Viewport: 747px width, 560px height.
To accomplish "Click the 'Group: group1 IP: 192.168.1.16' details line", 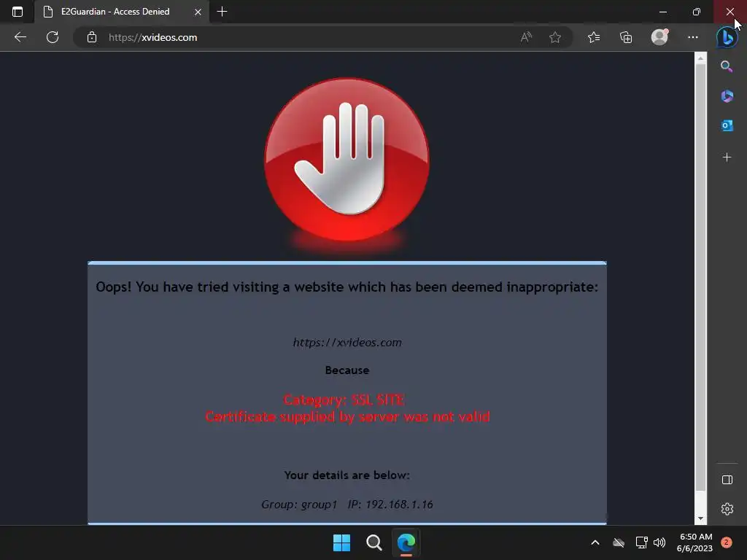I will click(x=347, y=505).
